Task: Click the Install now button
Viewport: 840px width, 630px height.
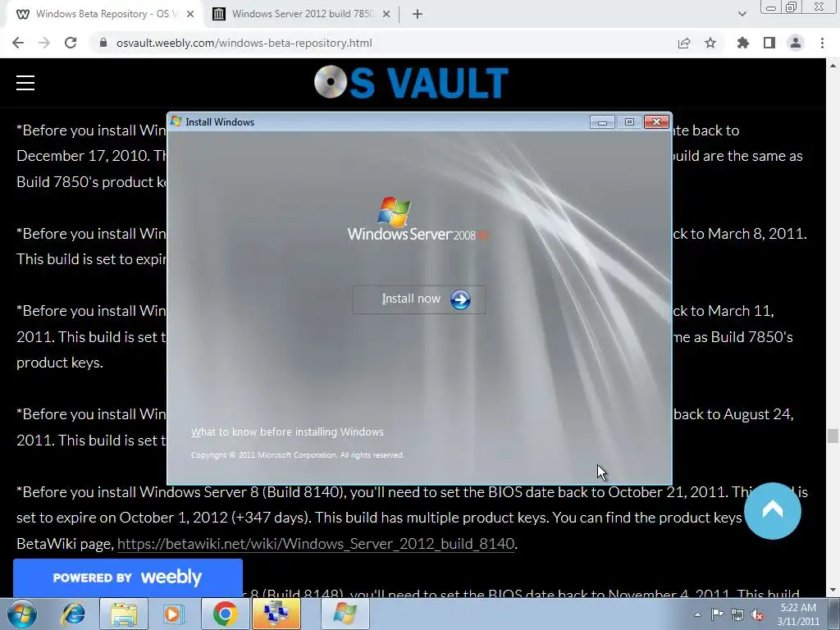Action: click(419, 299)
